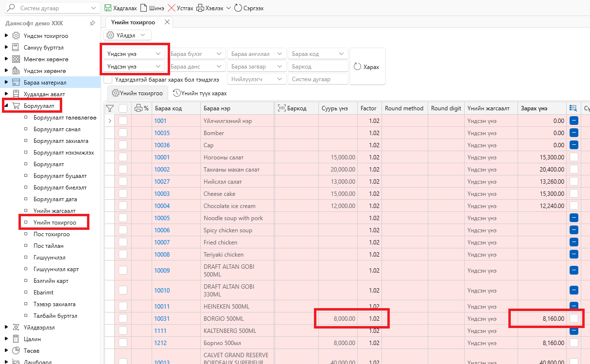590x364 pixels.
Task: Click item code link 1212
Action: point(160,343)
